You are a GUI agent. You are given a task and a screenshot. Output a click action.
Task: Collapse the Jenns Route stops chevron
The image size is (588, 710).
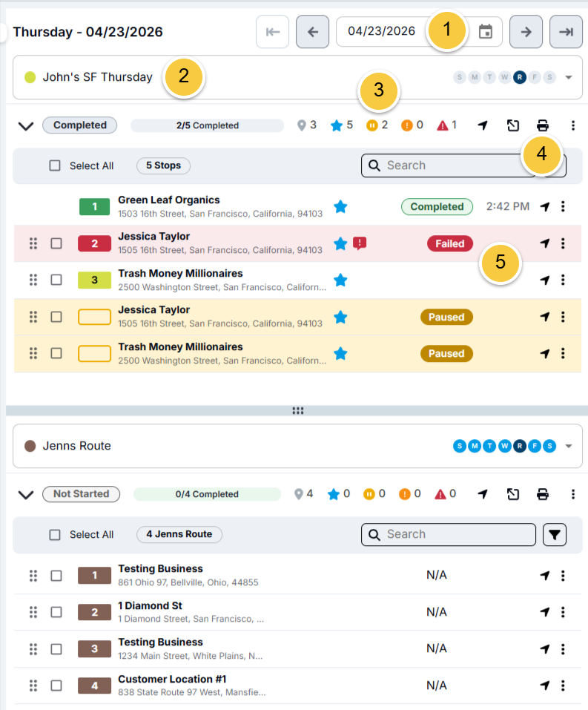26,494
